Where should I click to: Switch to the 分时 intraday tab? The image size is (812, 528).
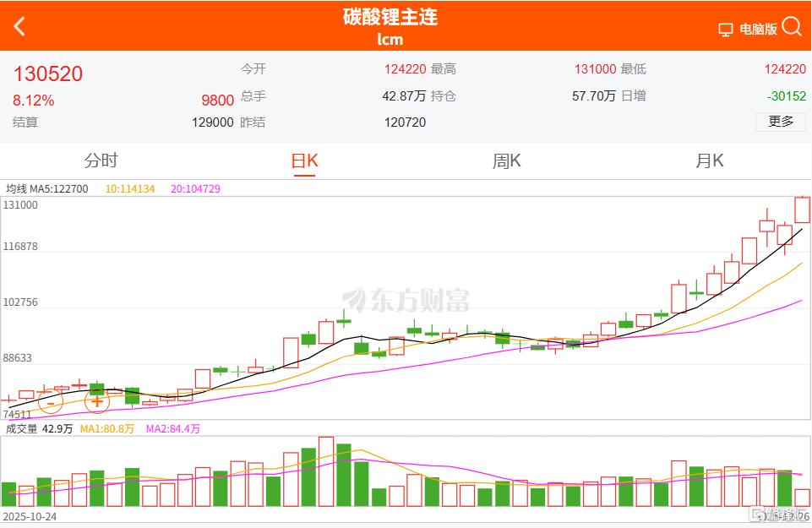101,160
